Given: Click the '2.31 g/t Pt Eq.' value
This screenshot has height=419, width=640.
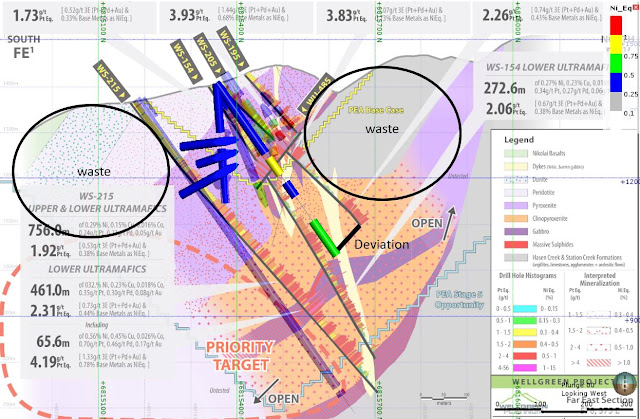Looking at the screenshot, I should (51, 311).
